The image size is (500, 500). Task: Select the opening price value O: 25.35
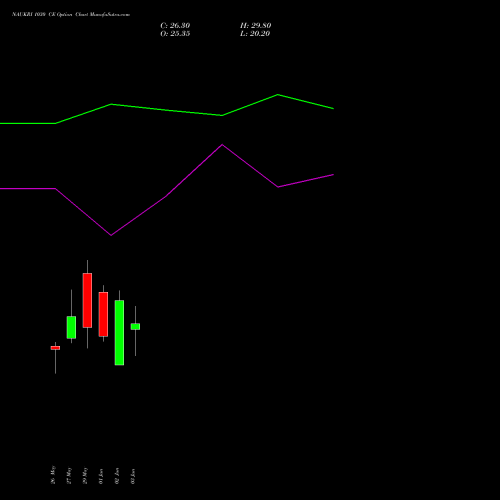(175, 34)
